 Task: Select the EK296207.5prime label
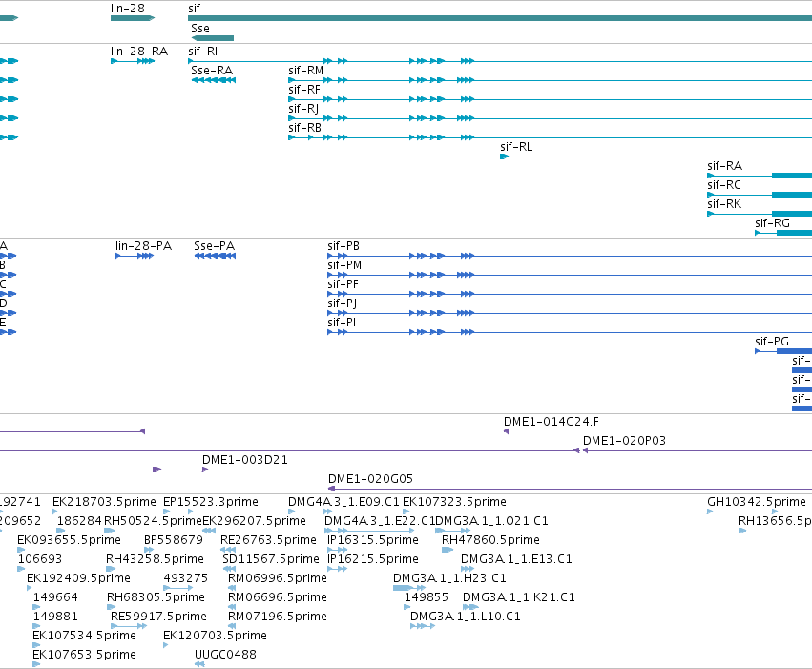pyautogui.click(x=254, y=521)
